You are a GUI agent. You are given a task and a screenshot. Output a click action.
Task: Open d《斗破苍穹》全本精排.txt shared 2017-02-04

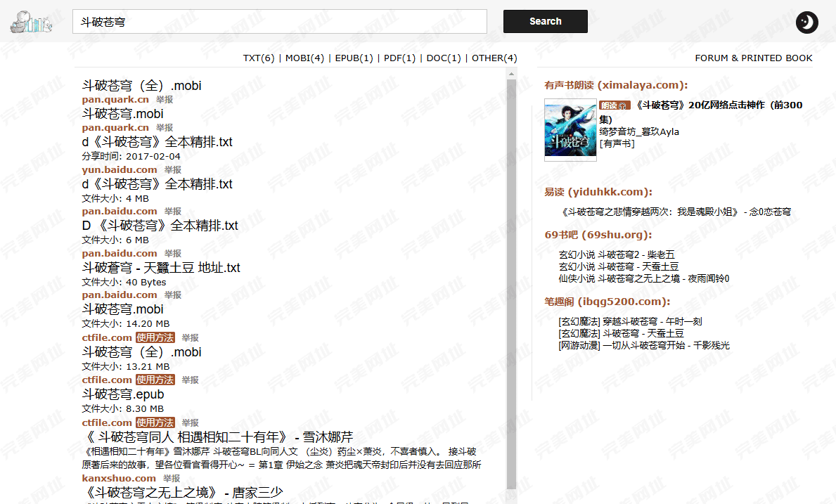(157, 142)
